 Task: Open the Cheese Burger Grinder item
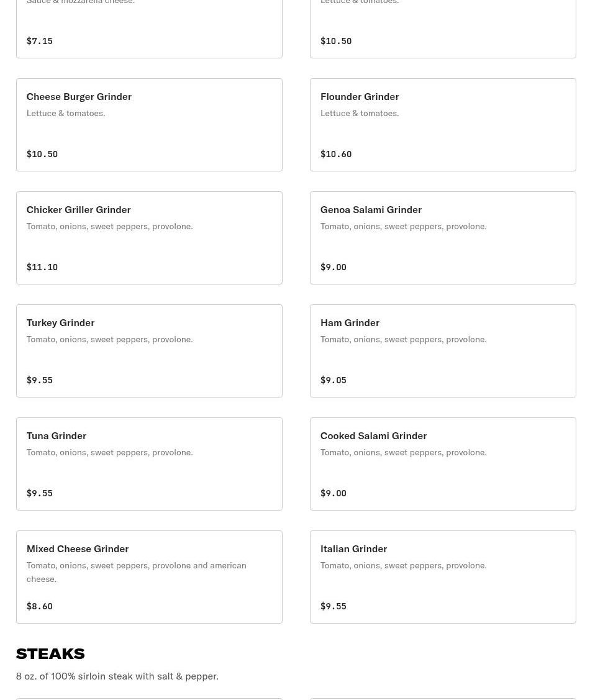click(149, 125)
